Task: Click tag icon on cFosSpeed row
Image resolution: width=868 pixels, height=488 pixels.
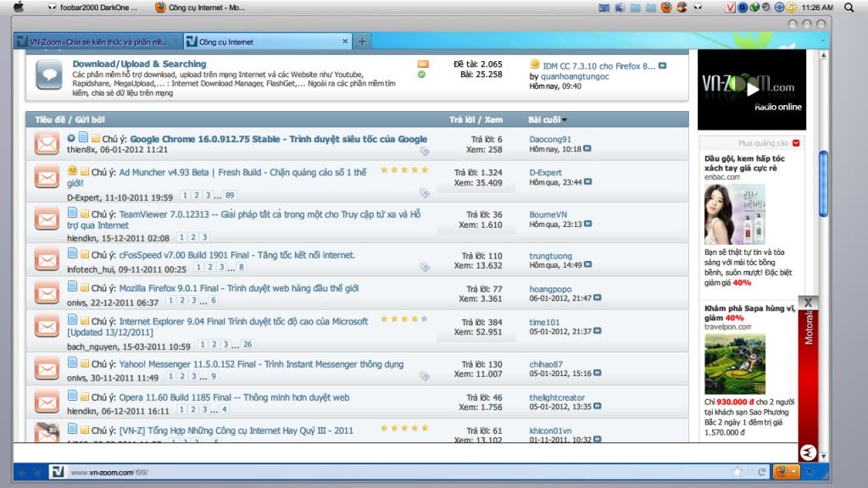Action: coord(424,267)
